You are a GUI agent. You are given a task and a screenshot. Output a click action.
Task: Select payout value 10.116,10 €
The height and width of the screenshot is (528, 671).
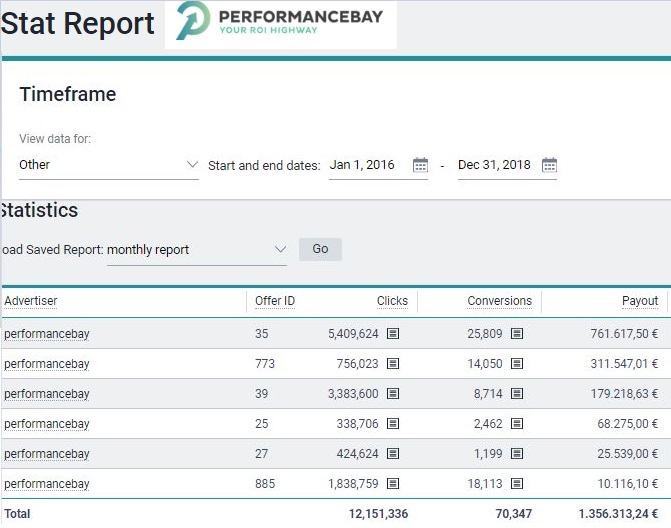click(628, 484)
